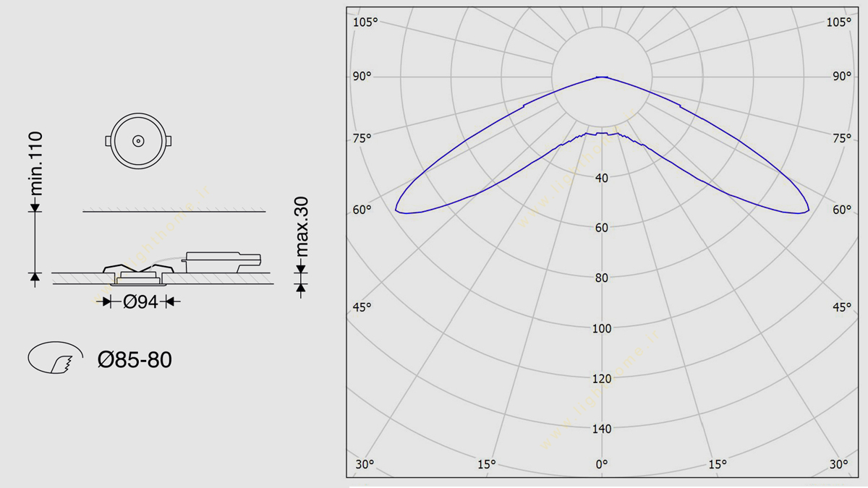The image size is (868, 488).
Task: Select the intensity value 60 on the axis
Action: pyautogui.click(x=602, y=228)
